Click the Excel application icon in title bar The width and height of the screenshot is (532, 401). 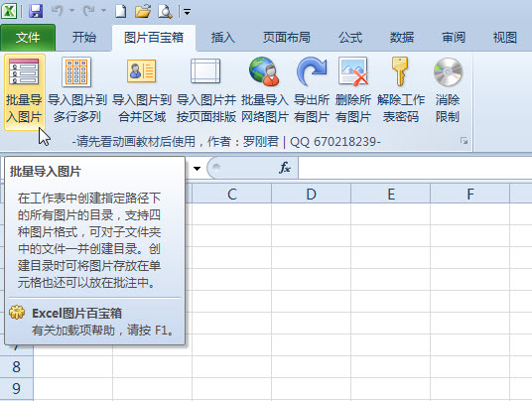9,11
